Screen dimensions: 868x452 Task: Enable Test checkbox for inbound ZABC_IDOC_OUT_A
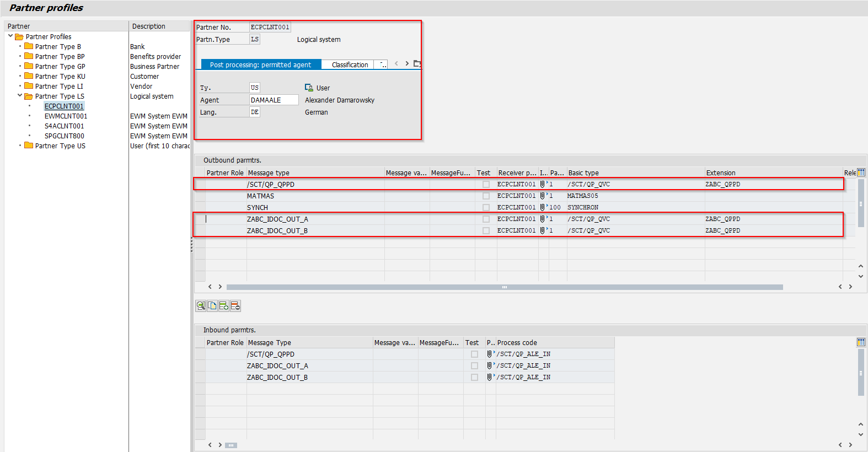point(474,365)
